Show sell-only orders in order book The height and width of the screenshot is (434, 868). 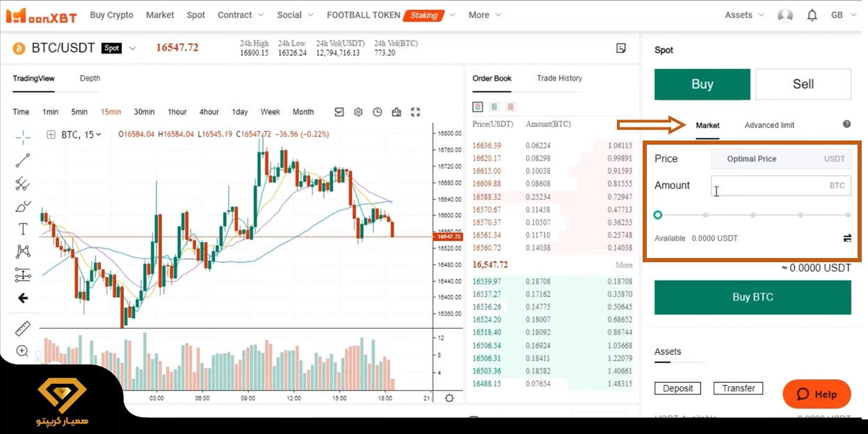[511, 107]
